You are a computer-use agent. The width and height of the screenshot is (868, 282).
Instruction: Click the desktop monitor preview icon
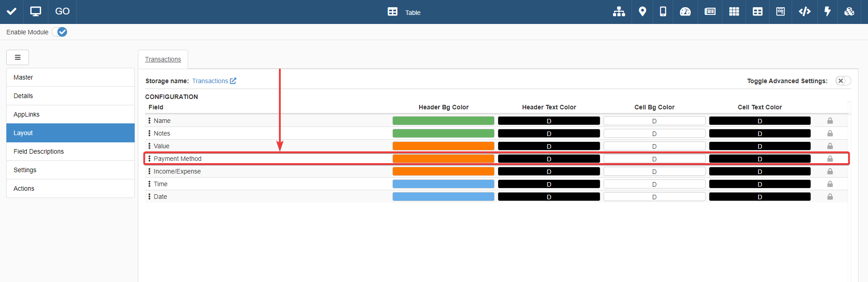(x=36, y=12)
